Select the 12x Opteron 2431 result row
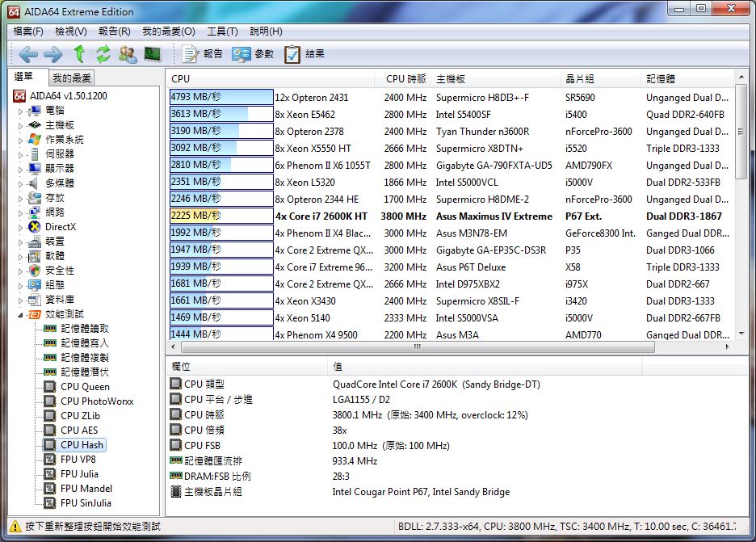 pyautogui.click(x=451, y=98)
